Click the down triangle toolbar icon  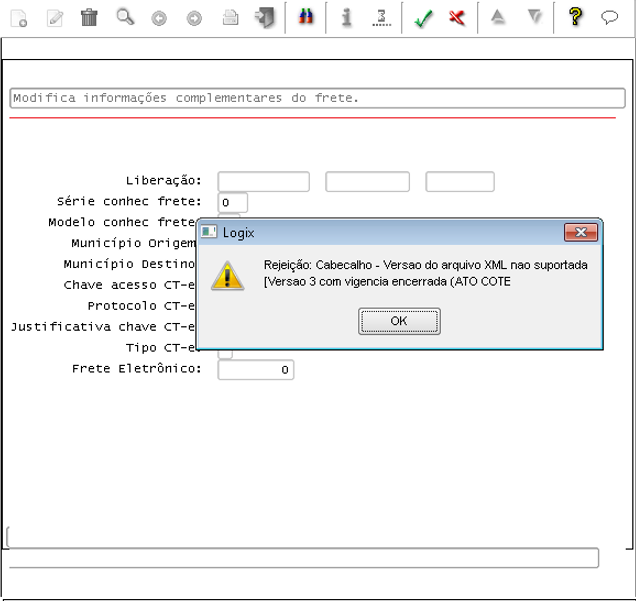[x=535, y=17]
